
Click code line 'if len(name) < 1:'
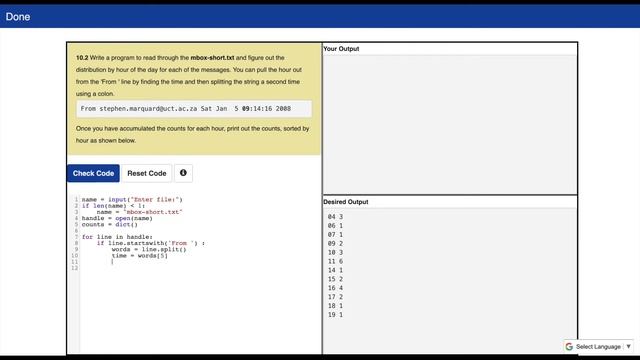(113, 206)
